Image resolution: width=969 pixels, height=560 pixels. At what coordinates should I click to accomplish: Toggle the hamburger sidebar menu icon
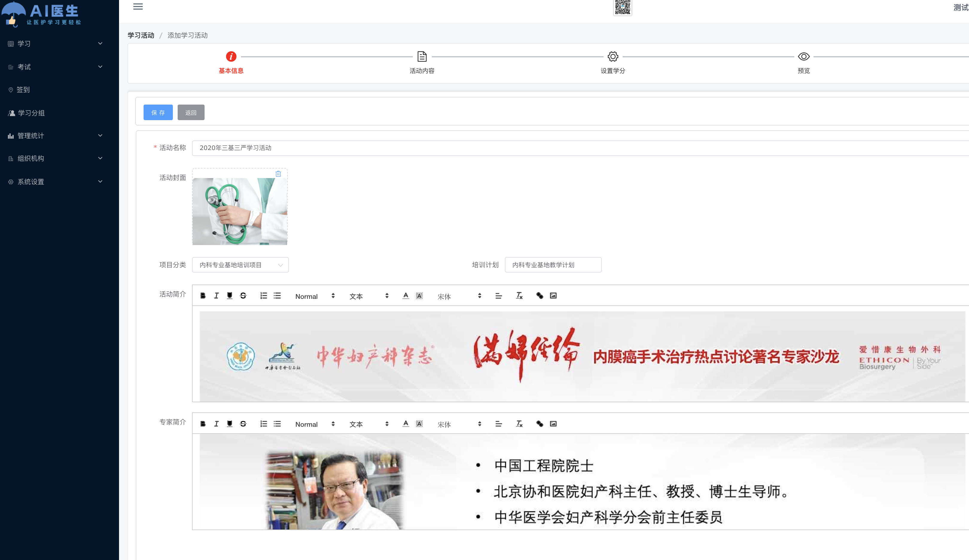click(138, 7)
